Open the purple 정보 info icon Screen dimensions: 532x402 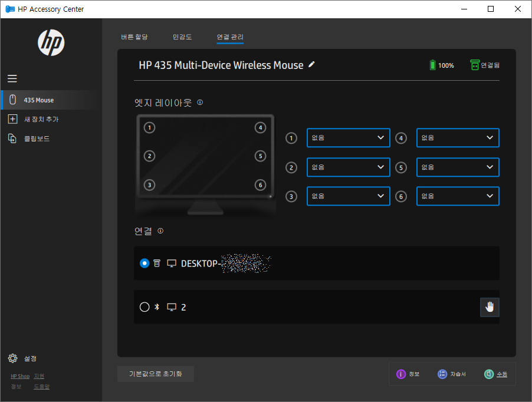[401, 374]
